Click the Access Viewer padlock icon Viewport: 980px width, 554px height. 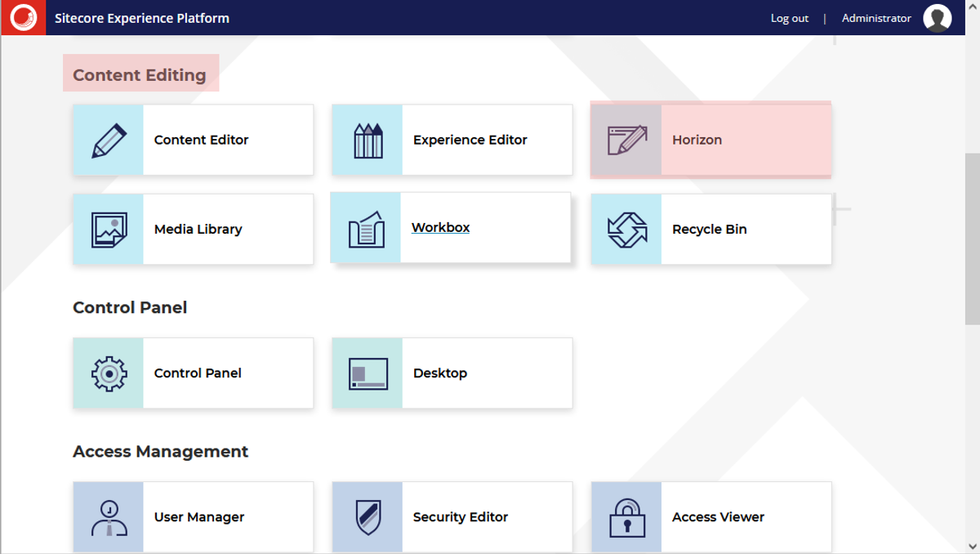click(626, 517)
